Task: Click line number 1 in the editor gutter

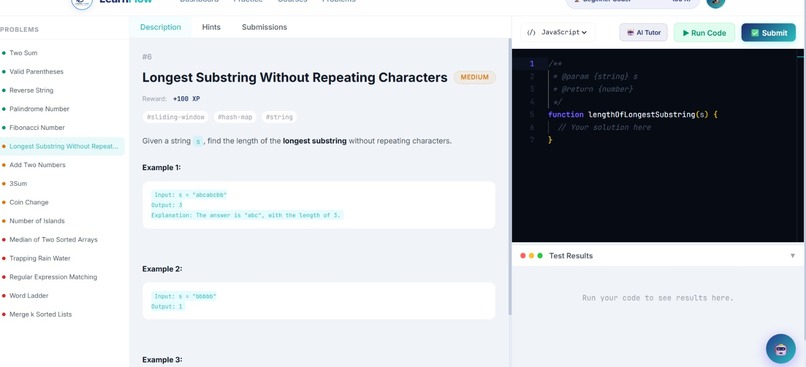Action: tap(532, 64)
